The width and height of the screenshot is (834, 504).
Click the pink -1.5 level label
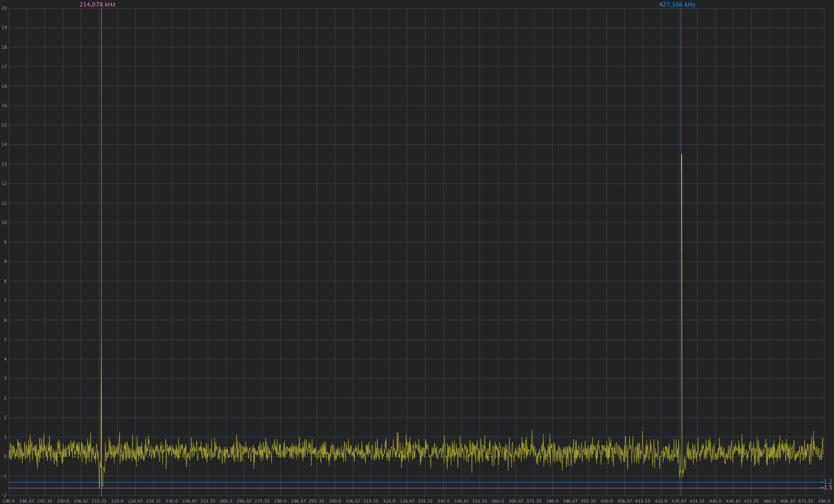pyautogui.click(x=827, y=488)
